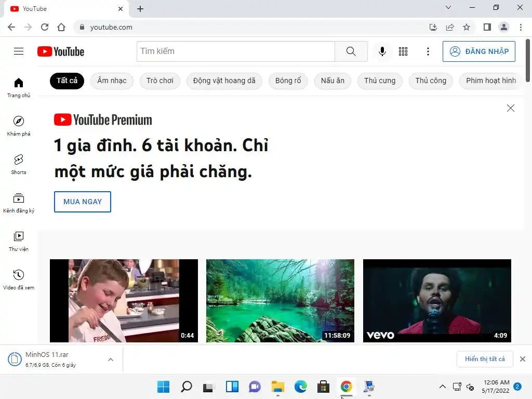The width and height of the screenshot is (532, 399).
Task: Select the Nấu ăn filter chip
Action: pyautogui.click(x=332, y=81)
